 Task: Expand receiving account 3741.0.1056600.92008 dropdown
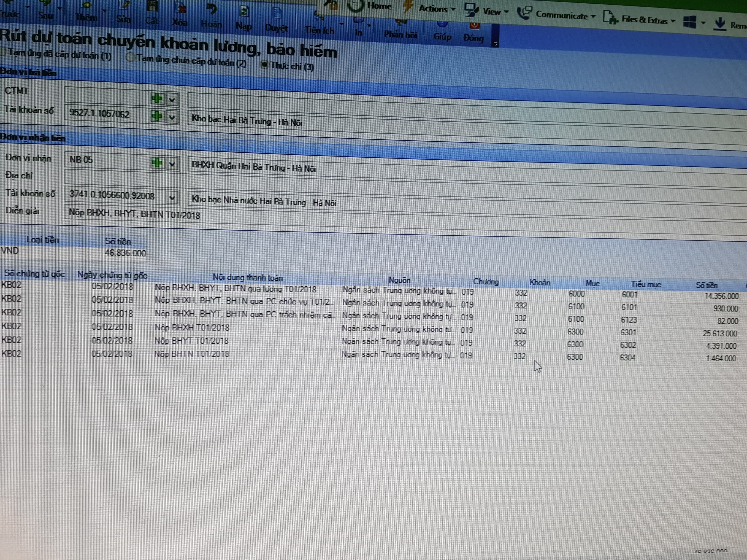(172, 198)
